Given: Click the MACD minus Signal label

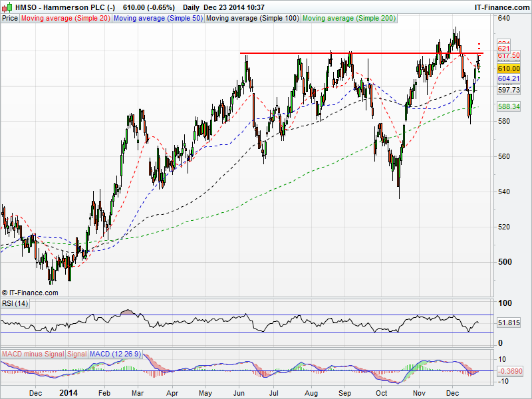Looking at the screenshot, I should point(32,353).
